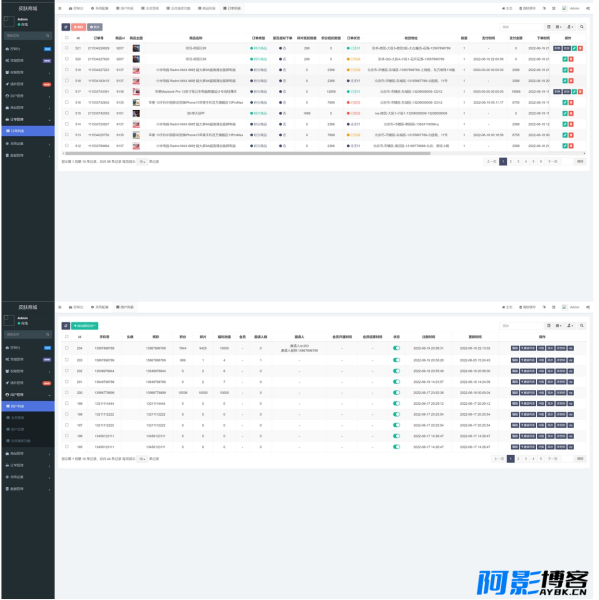Go to page 2 in the order table pagination
The width and height of the screenshot is (599, 600).
tap(511, 161)
